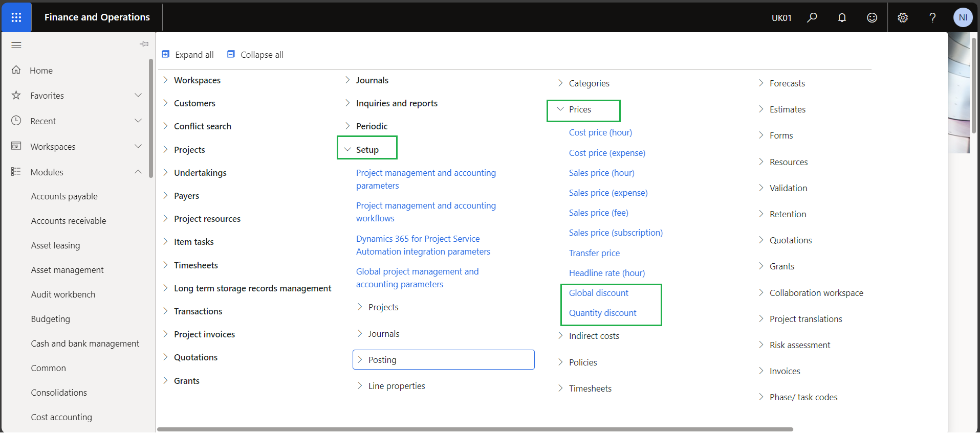Open Sales price (fee) link

(598, 213)
